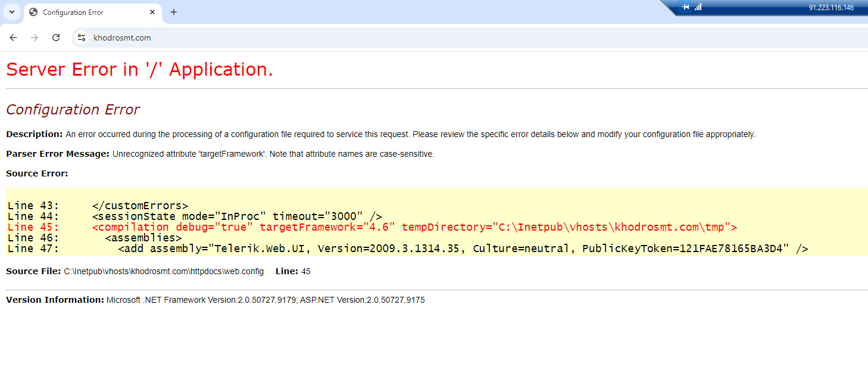Screen dimensions: 868x388
Task: Reload the khodrosmt.com page
Action: coord(56,38)
